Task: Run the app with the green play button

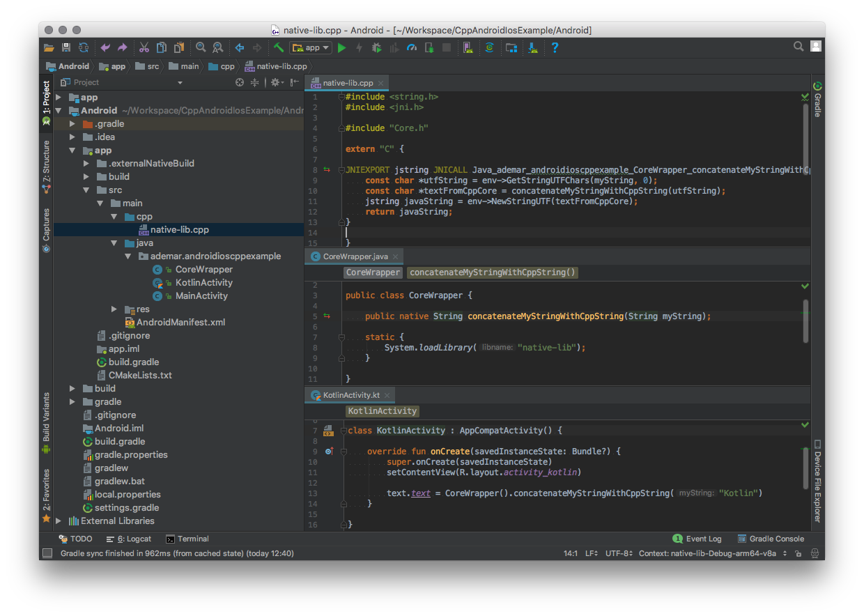Action: [x=341, y=48]
